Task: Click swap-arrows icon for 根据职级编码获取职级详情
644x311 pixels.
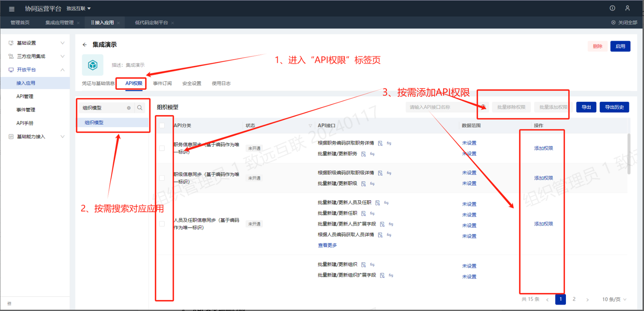Action: click(x=389, y=173)
